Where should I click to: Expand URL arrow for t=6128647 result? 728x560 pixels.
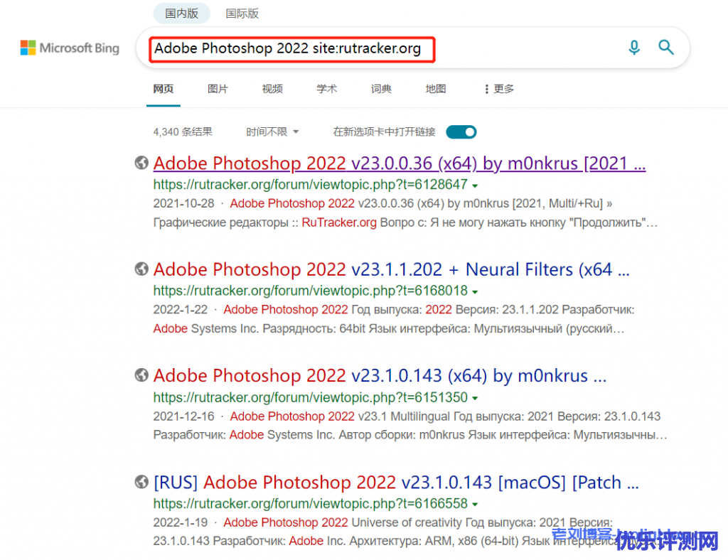tap(475, 185)
